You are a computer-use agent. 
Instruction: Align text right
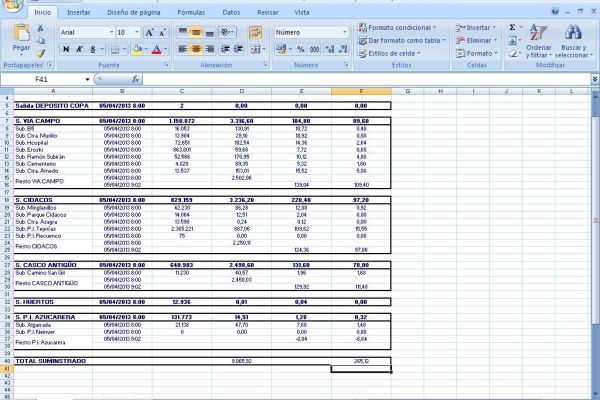(209, 49)
